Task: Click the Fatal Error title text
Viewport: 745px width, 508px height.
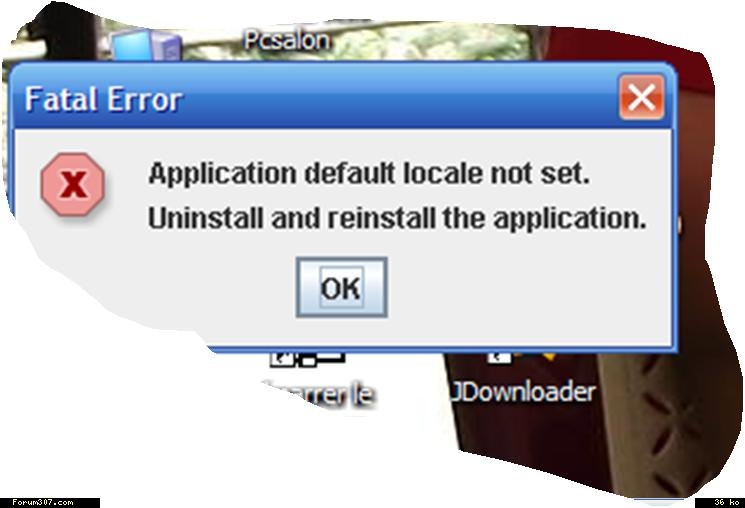Action: tap(103, 99)
